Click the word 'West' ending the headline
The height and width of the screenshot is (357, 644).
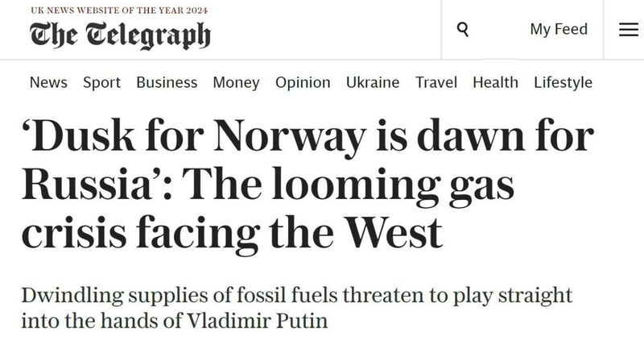pos(394,233)
